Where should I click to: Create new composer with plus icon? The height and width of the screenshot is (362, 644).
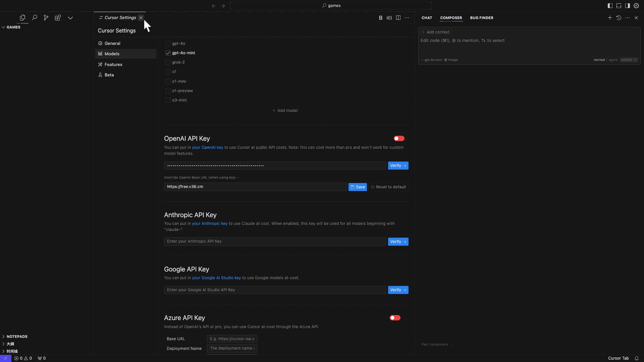610,18
